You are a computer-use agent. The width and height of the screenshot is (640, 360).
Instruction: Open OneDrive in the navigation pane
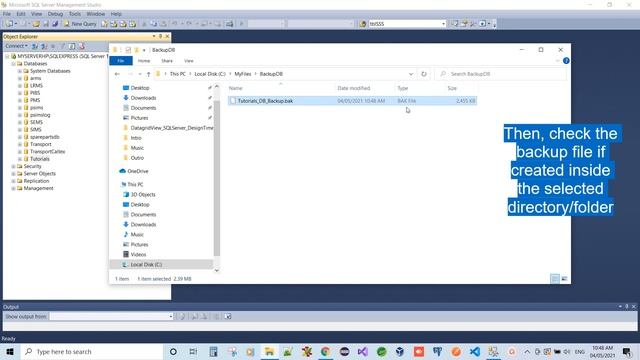134,171
